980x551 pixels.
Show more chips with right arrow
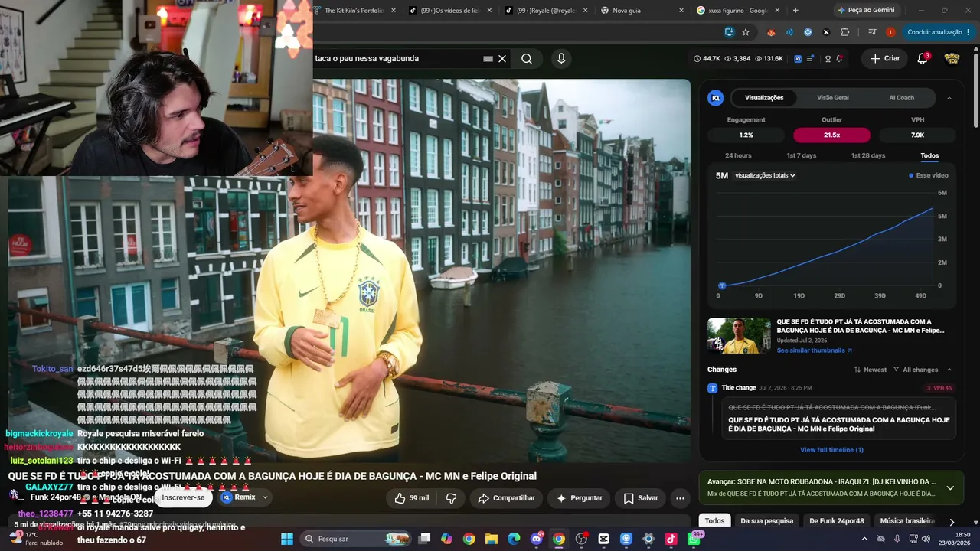(x=952, y=522)
